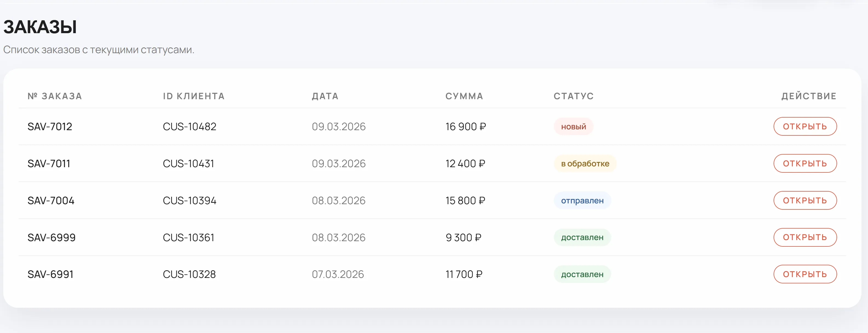This screenshot has width=868, height=333.
Task: Open order SAV-7004 details
Action: [x=805, y=200]
